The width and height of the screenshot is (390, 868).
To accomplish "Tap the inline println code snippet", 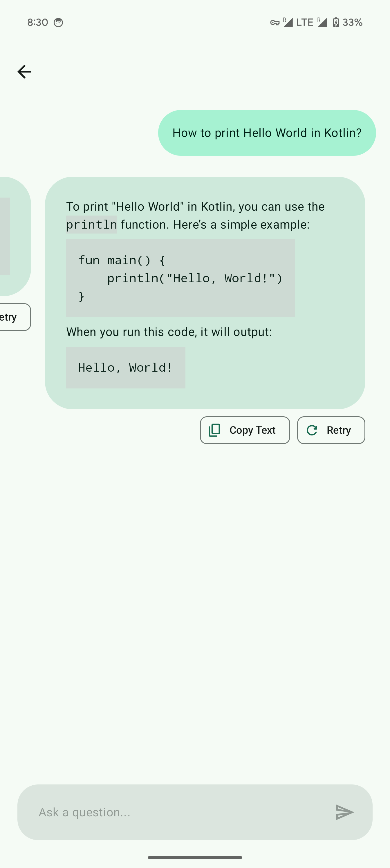I will pyautogui.click(x=91, y=225).
